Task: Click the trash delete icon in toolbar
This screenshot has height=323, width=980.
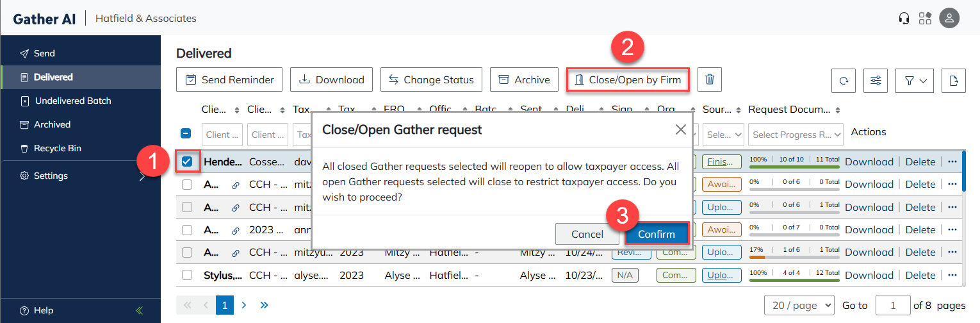Action: coord(709,79)
